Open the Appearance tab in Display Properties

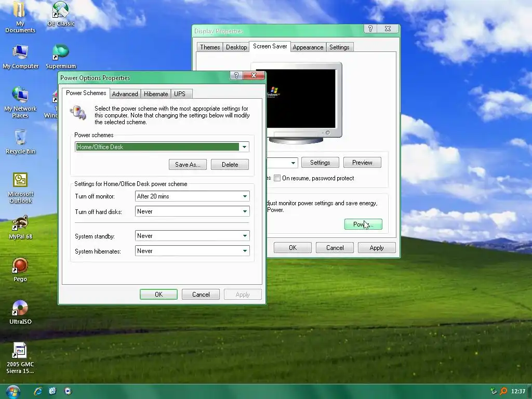point(308,47)
